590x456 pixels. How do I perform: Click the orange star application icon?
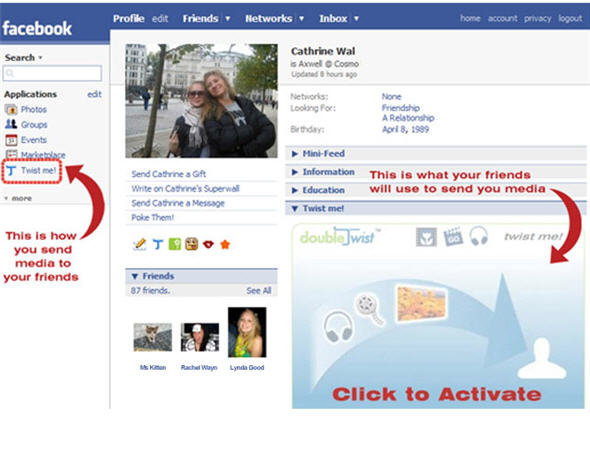coord(225,245)
